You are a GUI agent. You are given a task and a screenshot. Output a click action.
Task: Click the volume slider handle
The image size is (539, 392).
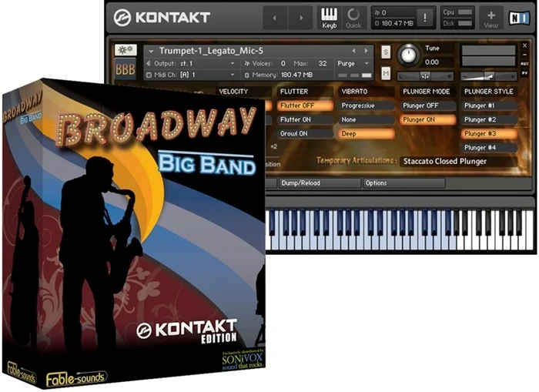point(490,76)
